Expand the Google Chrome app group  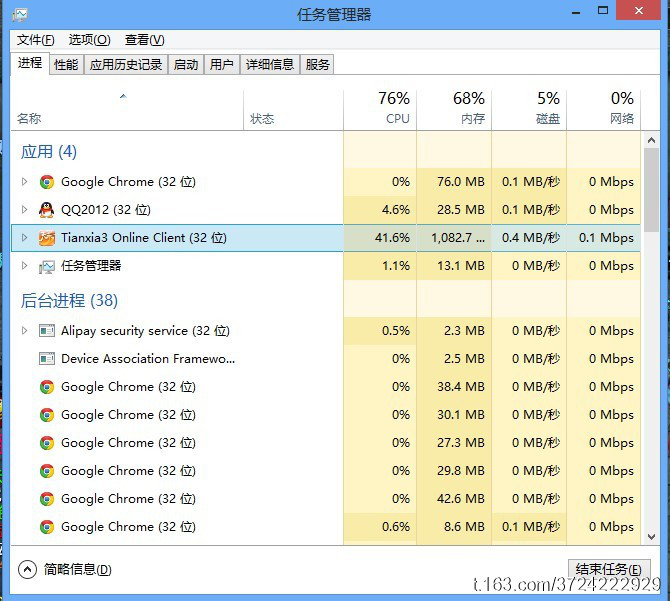[24, 182]
